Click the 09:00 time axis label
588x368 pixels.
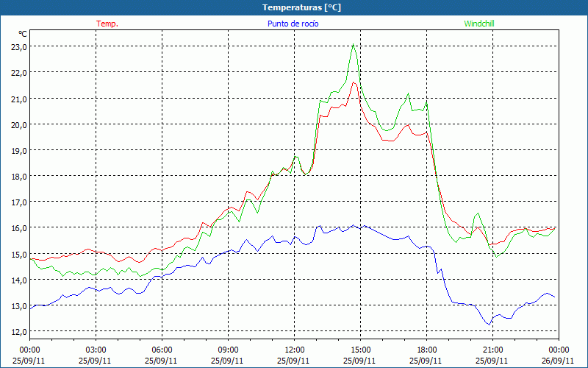tap(229, 350)
